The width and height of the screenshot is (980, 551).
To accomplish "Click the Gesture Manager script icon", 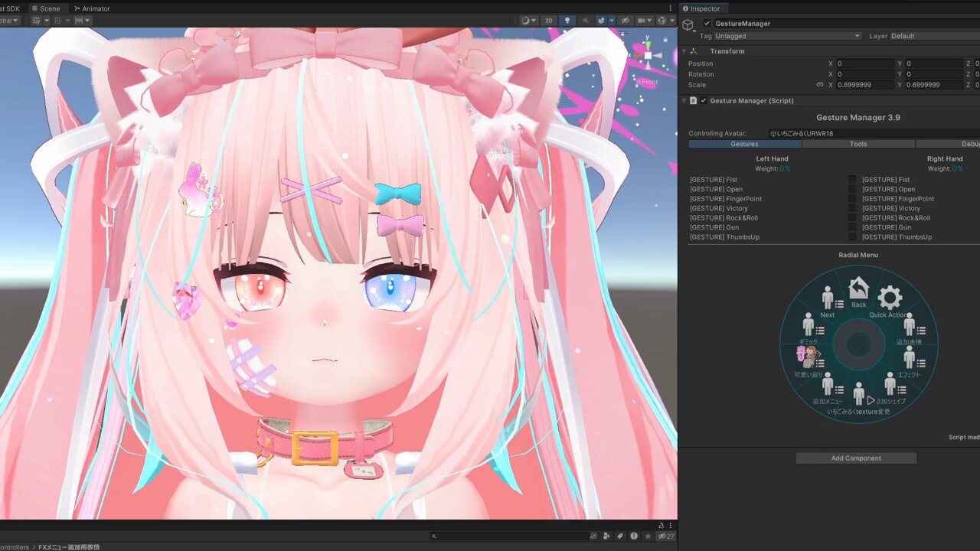I will click(x=693, y=100).
